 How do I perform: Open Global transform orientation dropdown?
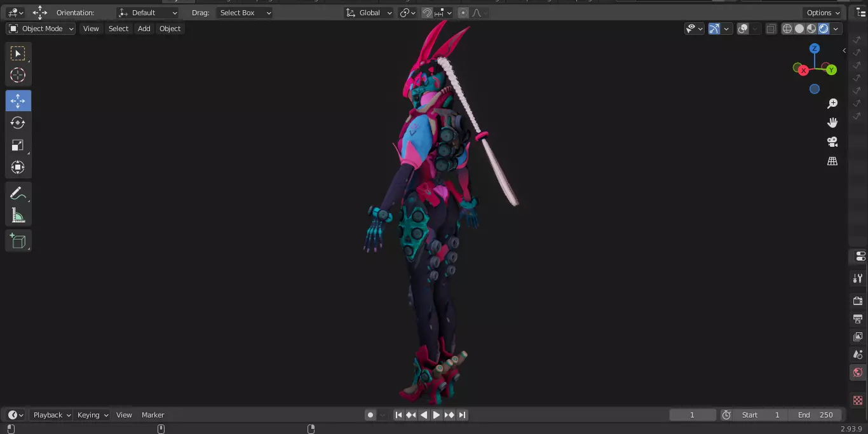[x=369, y=13]
